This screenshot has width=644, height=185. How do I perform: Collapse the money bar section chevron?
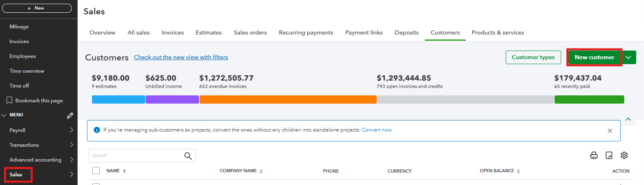[628, 119]
